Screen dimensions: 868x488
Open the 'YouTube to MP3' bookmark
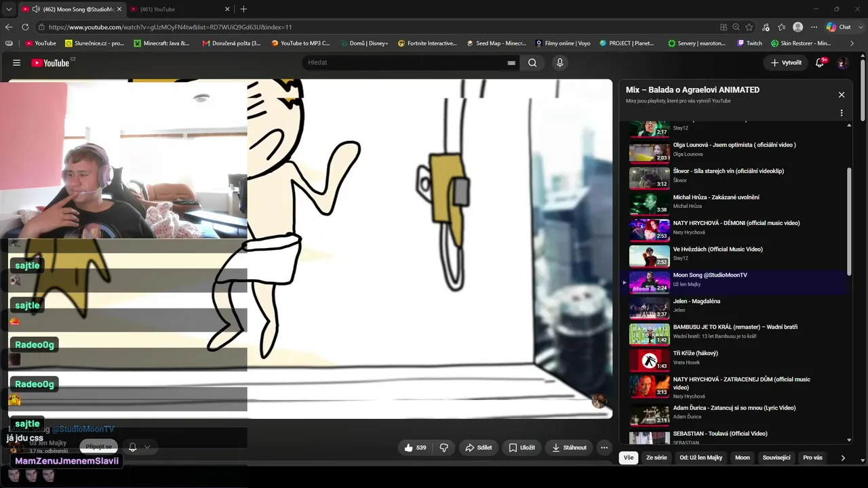pyautogui.click(x=300, y=43)
